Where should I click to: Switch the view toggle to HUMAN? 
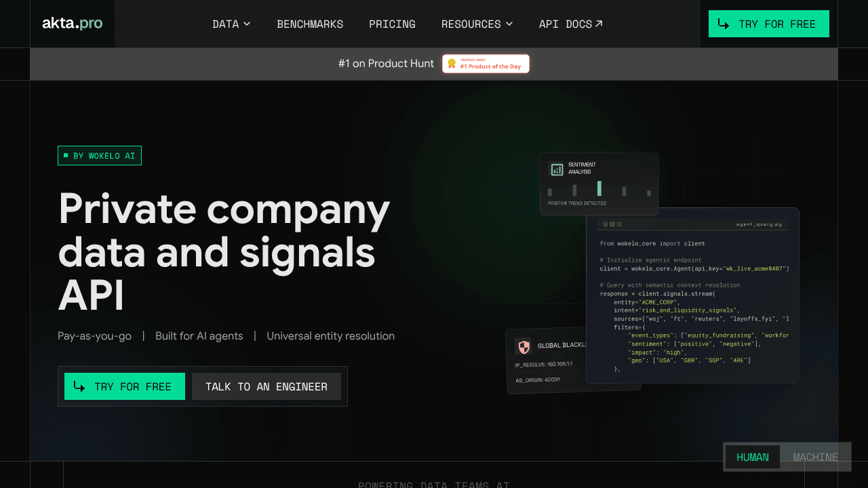[x=753, y=457]
